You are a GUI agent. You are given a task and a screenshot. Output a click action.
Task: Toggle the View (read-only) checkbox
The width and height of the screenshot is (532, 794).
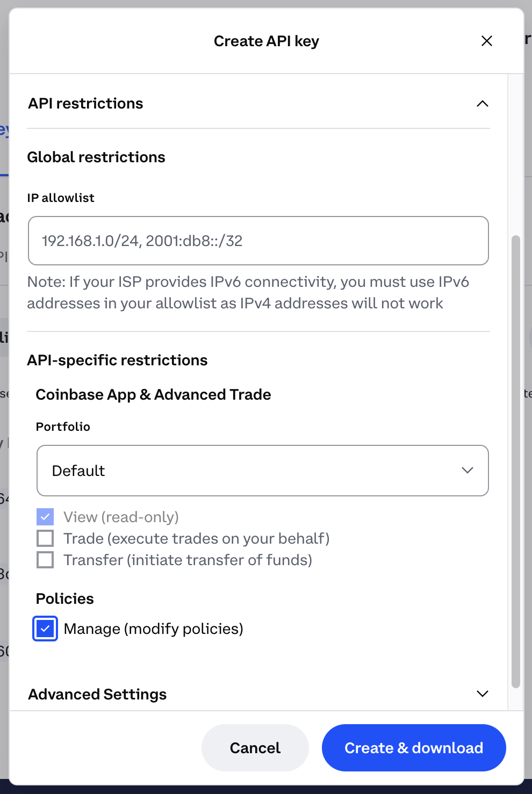45,517
